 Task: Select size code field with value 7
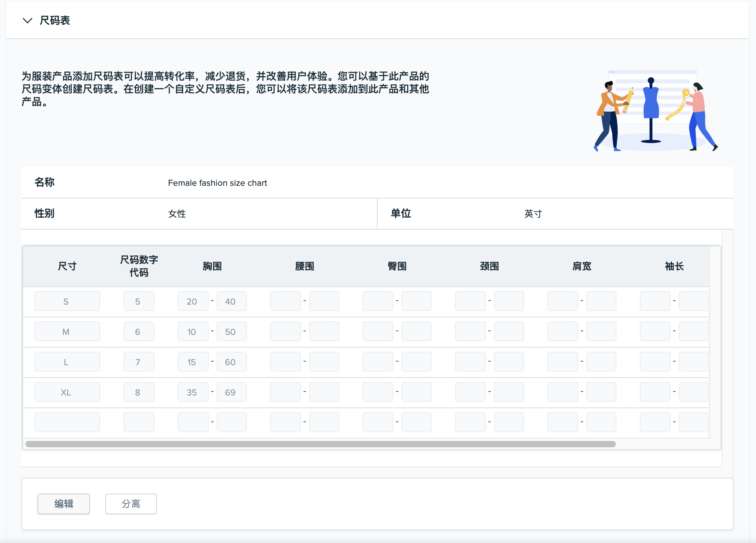(139, 362)
